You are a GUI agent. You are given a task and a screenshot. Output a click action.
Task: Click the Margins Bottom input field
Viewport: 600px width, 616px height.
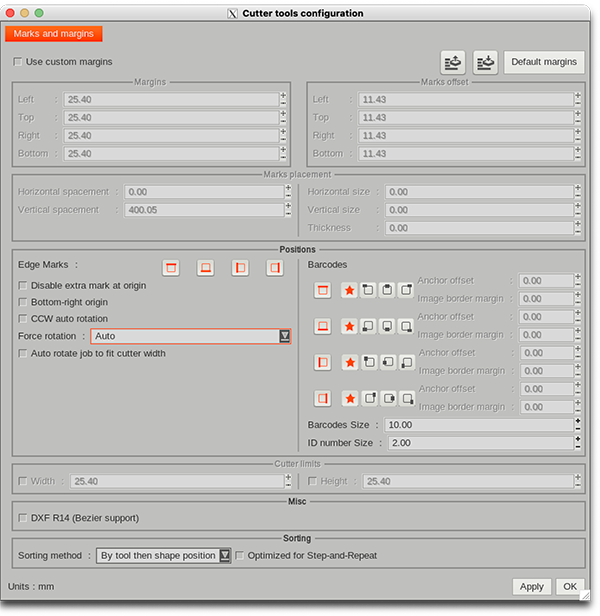tap(171, 154)
